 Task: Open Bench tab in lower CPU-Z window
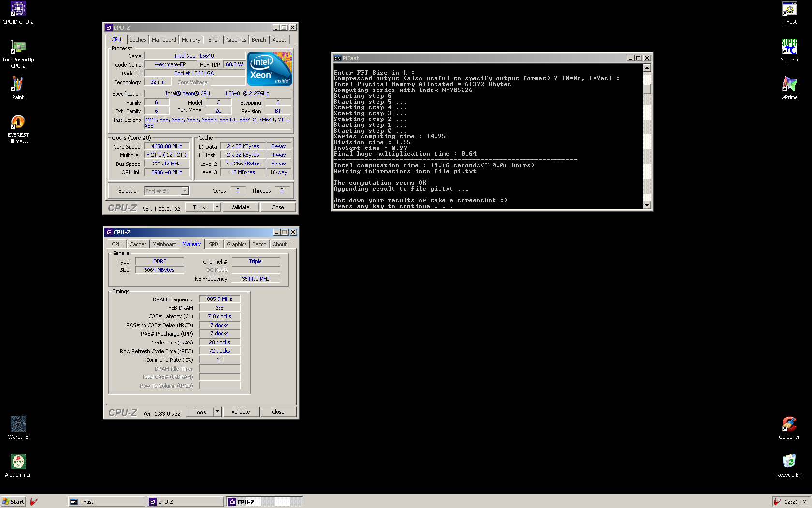pos(260,244)
